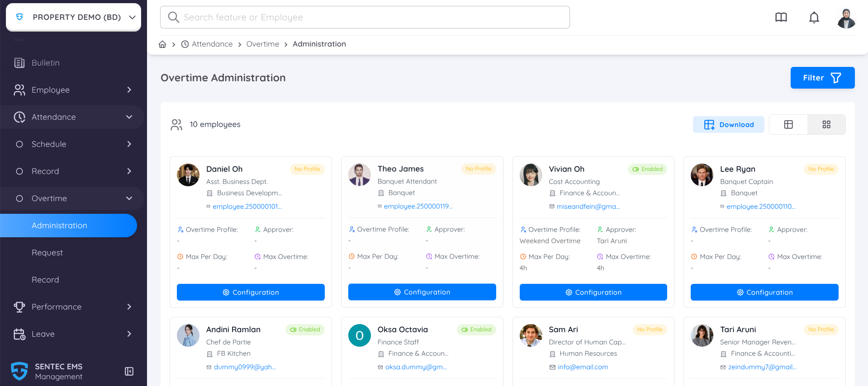This screenshot has height=386, width=868.
Task: Click Oksa Octavia's initial avatar
Action: coord(360,335)
